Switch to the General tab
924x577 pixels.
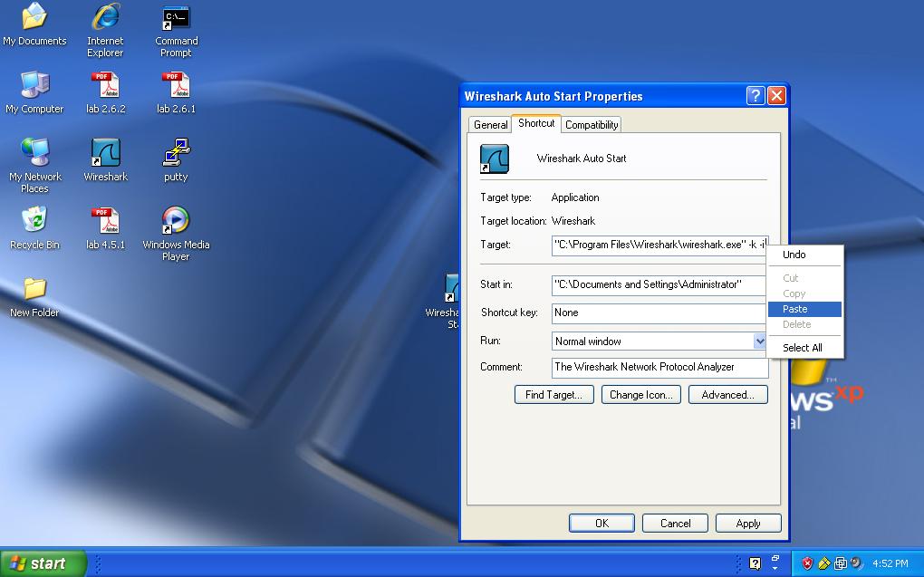tap(490, 124)
